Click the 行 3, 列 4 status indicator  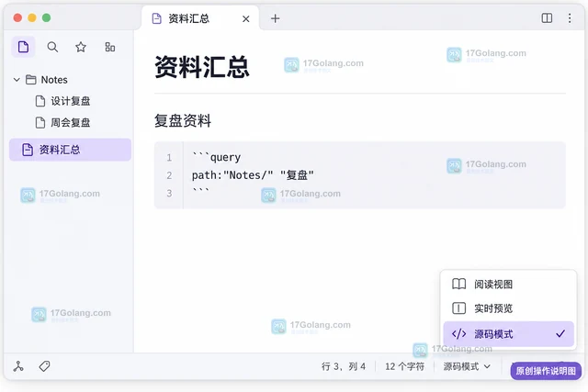(343, 366)
